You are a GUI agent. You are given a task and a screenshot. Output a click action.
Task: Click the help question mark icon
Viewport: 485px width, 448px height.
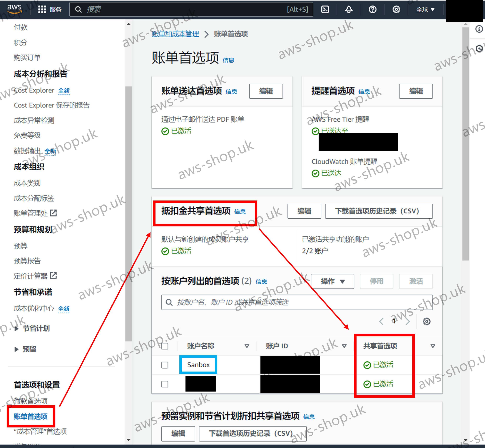click(x=372, y=9)
